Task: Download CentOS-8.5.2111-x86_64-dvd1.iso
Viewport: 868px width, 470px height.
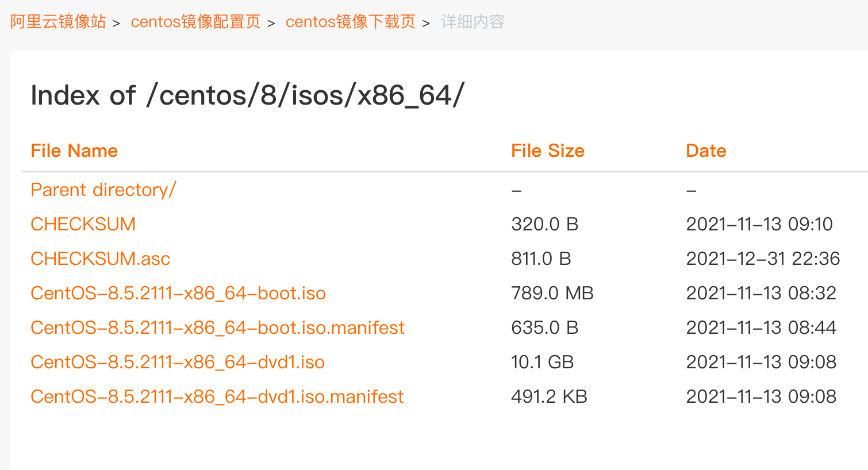Action: coord(177,362)
